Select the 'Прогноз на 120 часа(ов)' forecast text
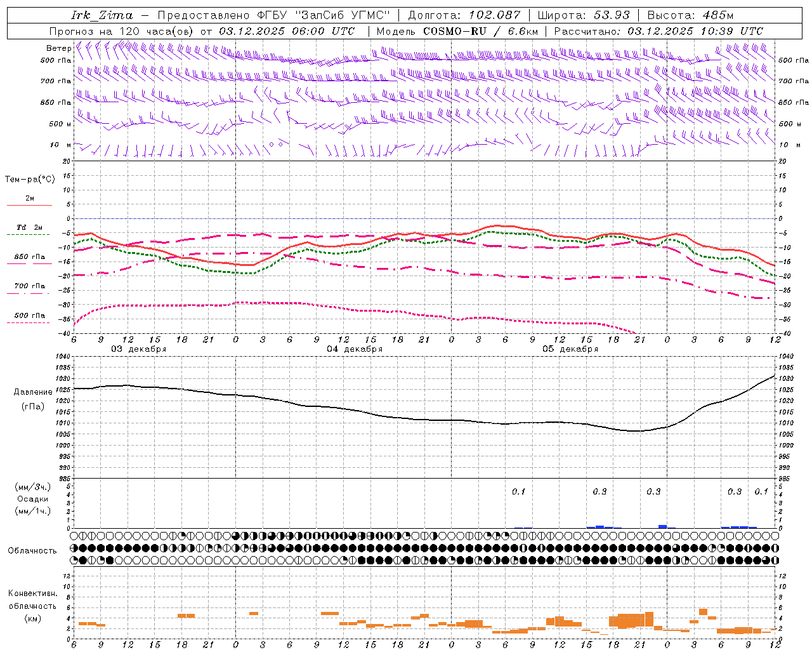Screen dimensions: 812x650 (122, 31)
